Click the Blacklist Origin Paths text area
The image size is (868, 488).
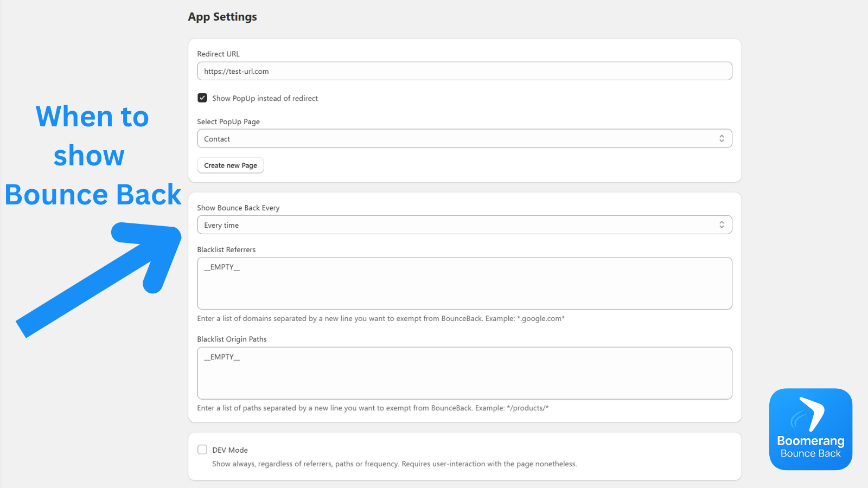[464, 373]
